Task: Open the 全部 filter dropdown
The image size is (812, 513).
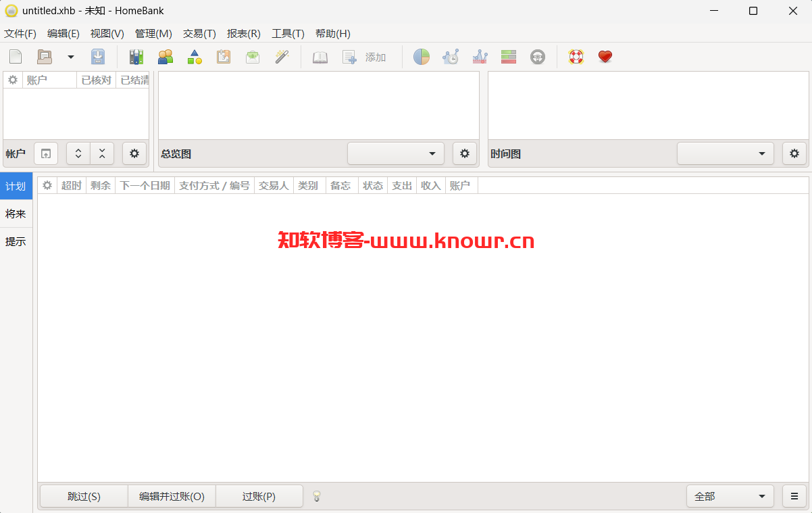Action: pyautogui.click(x=730, y=496)
